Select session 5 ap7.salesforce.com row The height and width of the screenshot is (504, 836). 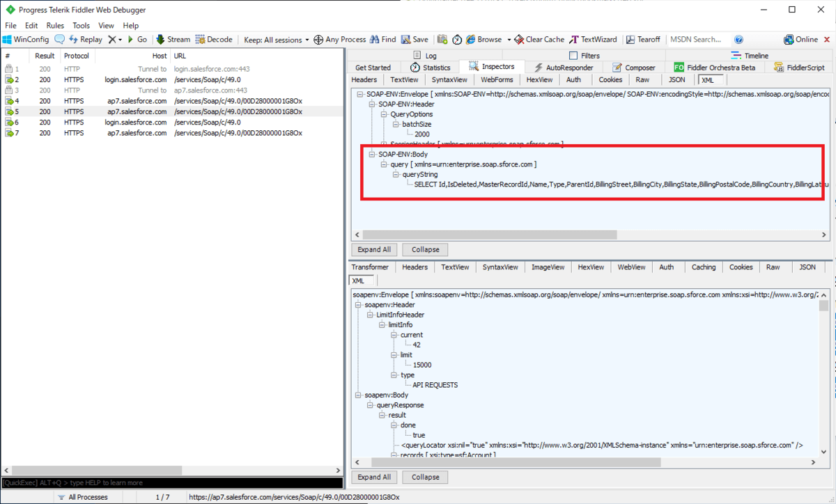point(172,111)
